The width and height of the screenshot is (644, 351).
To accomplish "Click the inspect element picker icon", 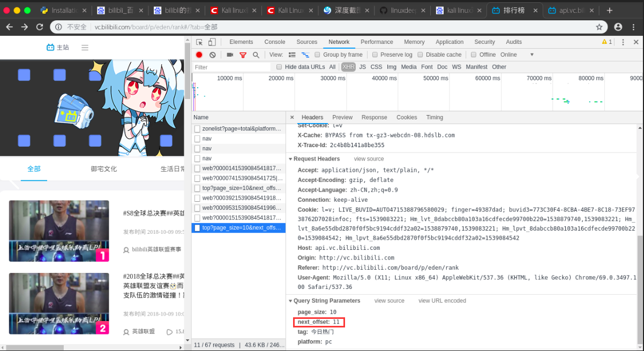I will (199, 42).
